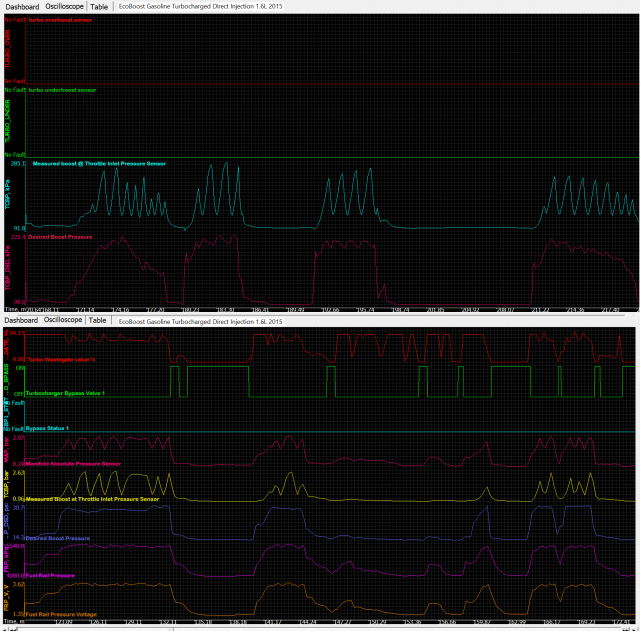Switch to the Oscilloscope tab in the lower window
640x631 pixels.
pyautogui.click(x=63, y=320)
